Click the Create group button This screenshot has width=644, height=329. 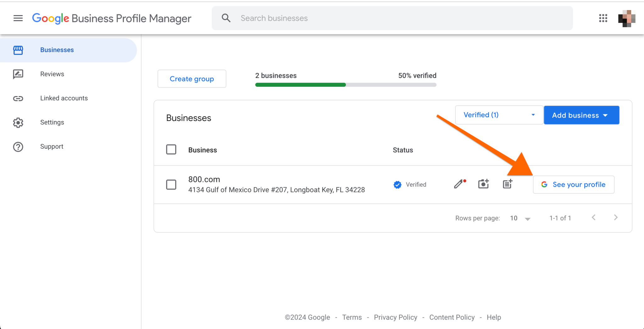(192, 79)
